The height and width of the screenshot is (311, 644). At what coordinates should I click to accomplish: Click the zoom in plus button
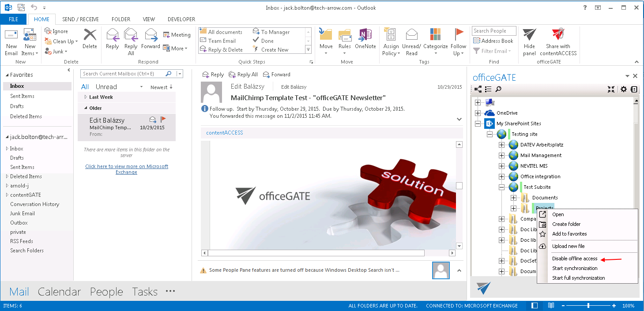click(x=614, y=306)
